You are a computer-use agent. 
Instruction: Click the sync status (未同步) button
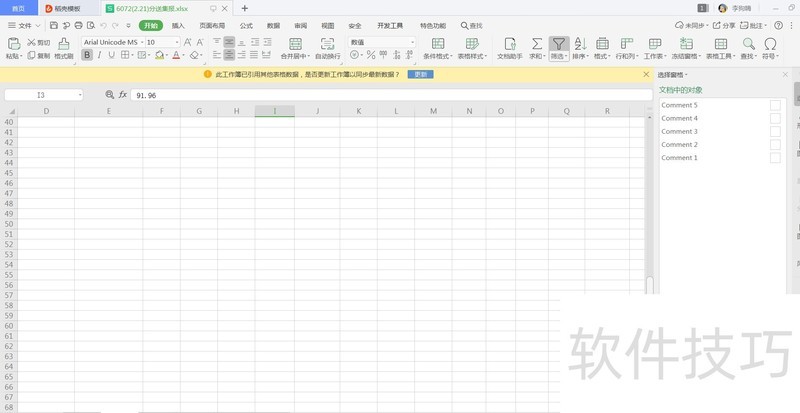(x=692, y=25)
